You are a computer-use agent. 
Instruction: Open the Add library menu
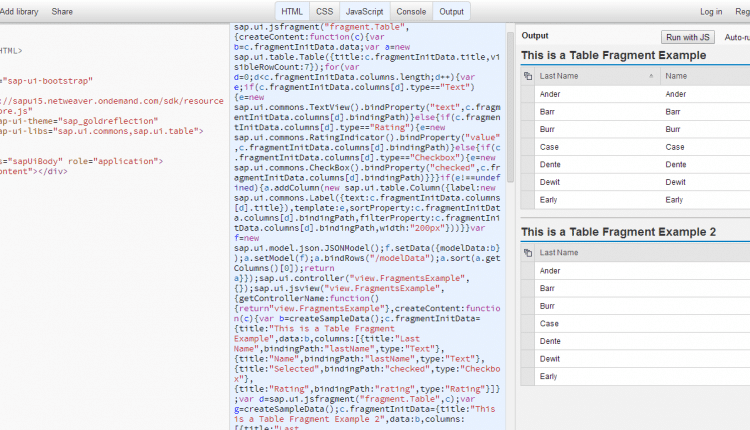point(19,11)
